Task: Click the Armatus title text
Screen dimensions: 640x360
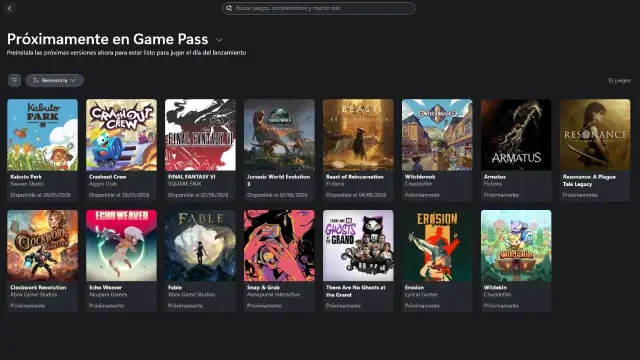Action: [x=495, y=177]
